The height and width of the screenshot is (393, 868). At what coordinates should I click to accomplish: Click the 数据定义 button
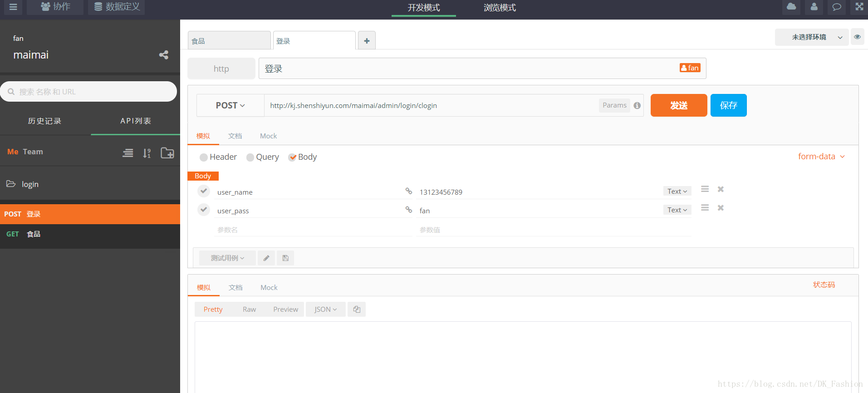point(117,7)
